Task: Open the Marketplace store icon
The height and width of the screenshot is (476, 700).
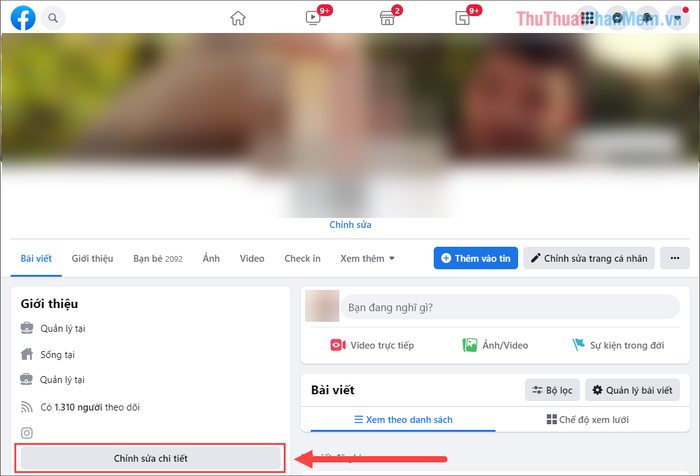Action: [387, 18]
